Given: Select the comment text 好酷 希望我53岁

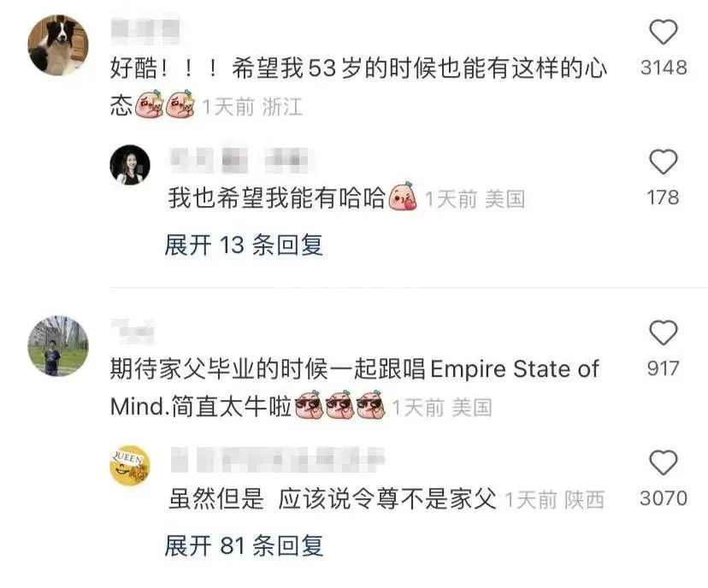Looking at the screenshot, I should coord(358,87).
